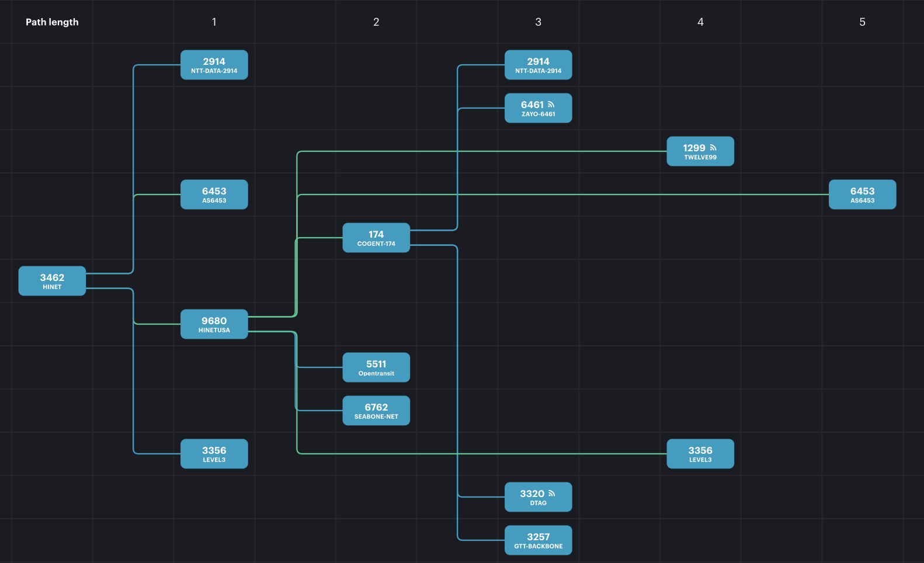This screenshot has height=563, width=924.
Task: Click the path length "5" column header
Action: [863, 22]
